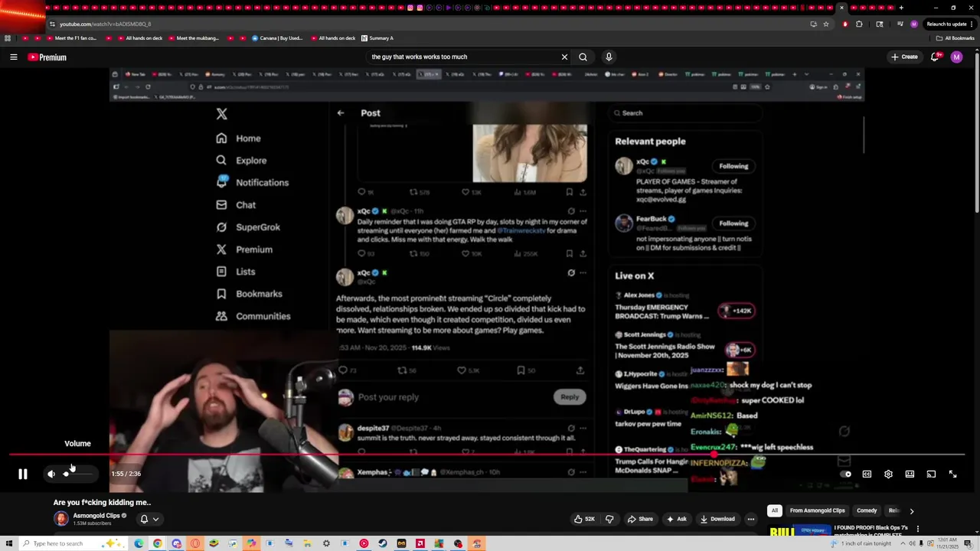
Task: Select the All filter chip
Action: [775, 510]
